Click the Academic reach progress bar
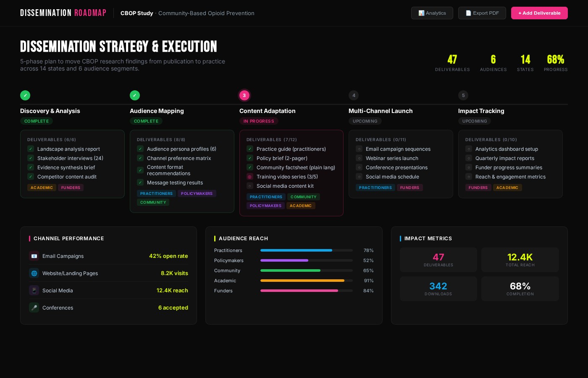This screenshot has width=588, height=378. (x=307, y=281)
